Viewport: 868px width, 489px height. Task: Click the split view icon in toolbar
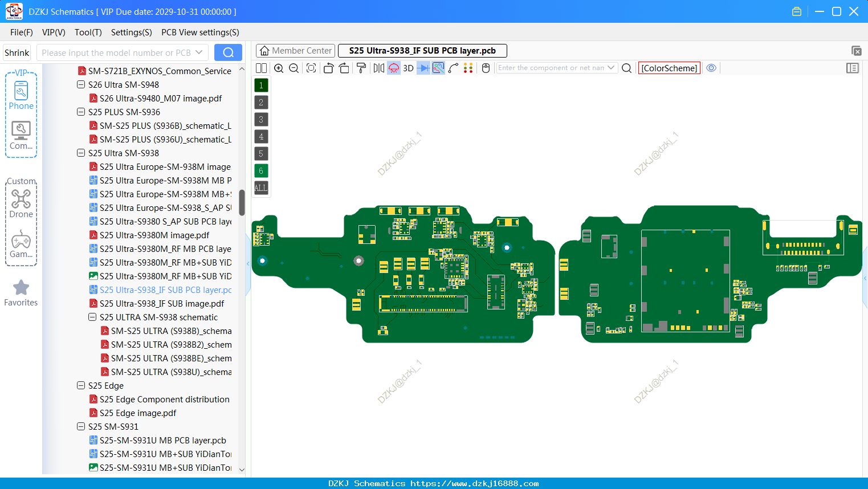261,68
